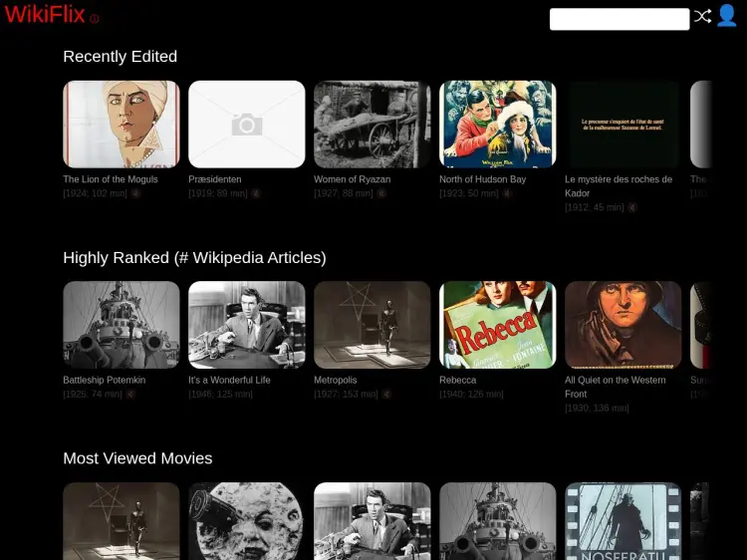Open Metropolis thumbnail in Highly Ranked row
This screenshot has width=747, height=560.
[373, 325]
